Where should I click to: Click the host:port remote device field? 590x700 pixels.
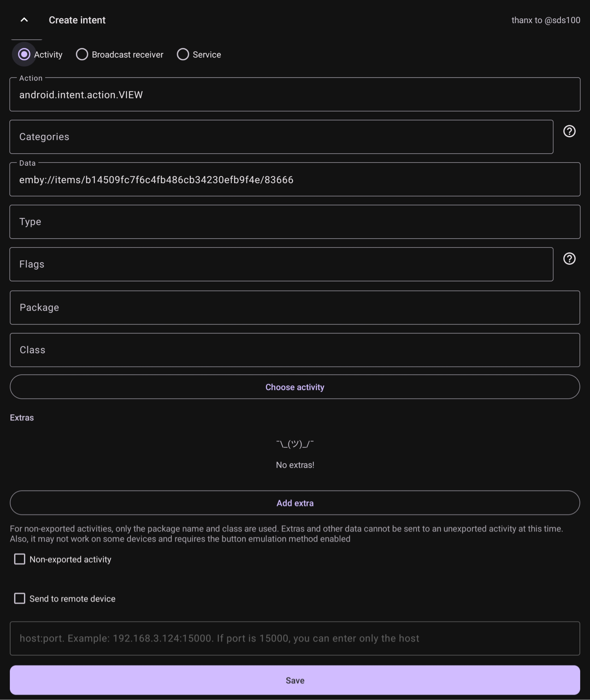coord(295,639)
